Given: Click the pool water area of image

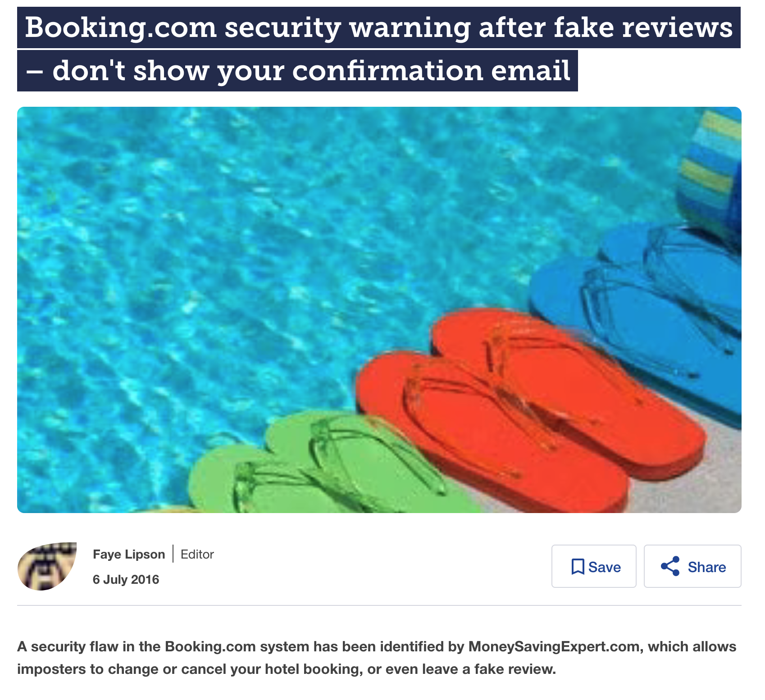Looking at the screenshot, I should pyautogui.click(x=225, y=270).
